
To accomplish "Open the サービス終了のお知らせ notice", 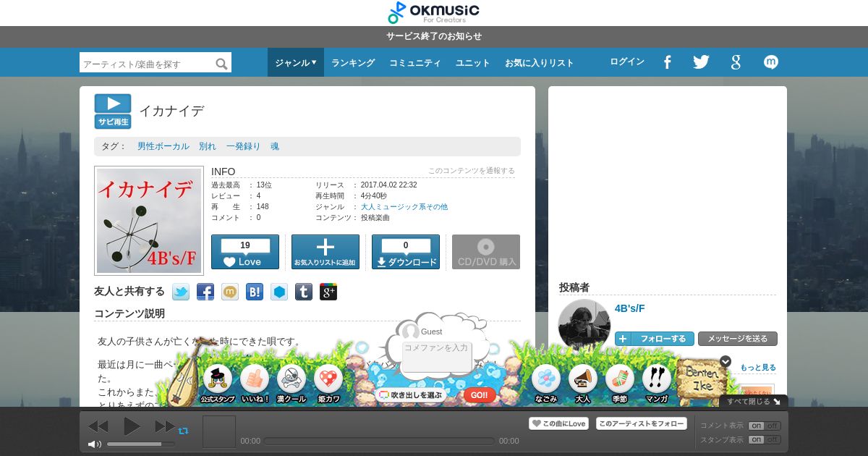I will pos(434,36).
